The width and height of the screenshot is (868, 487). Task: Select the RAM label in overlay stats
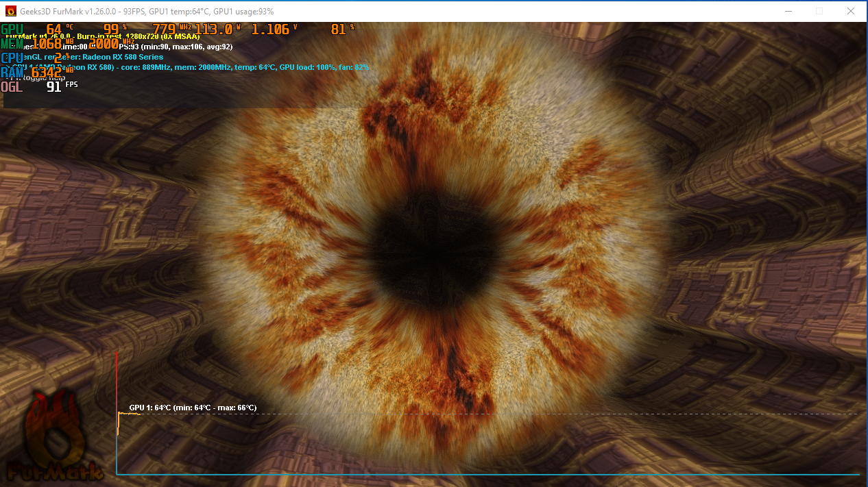coord(12,71)
